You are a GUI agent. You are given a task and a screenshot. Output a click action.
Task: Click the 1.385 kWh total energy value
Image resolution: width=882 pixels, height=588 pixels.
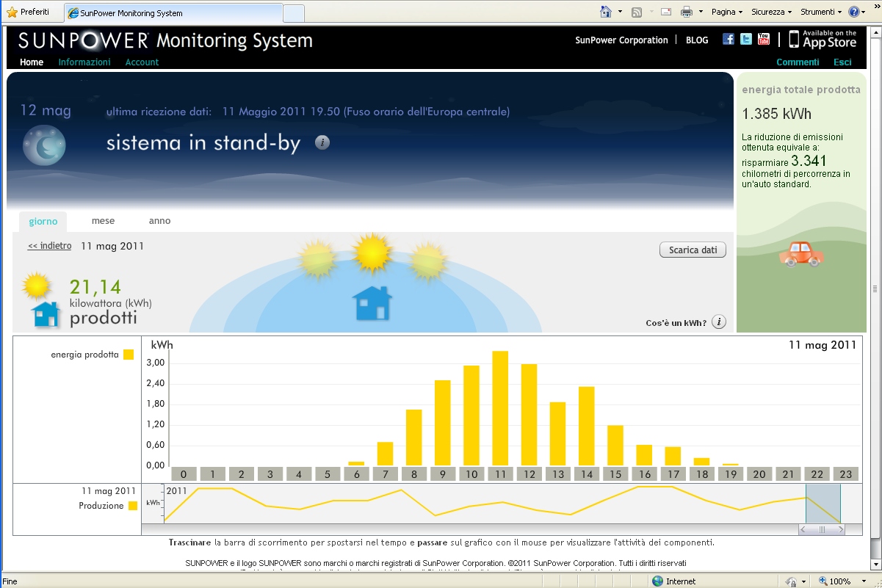point(777,114)
